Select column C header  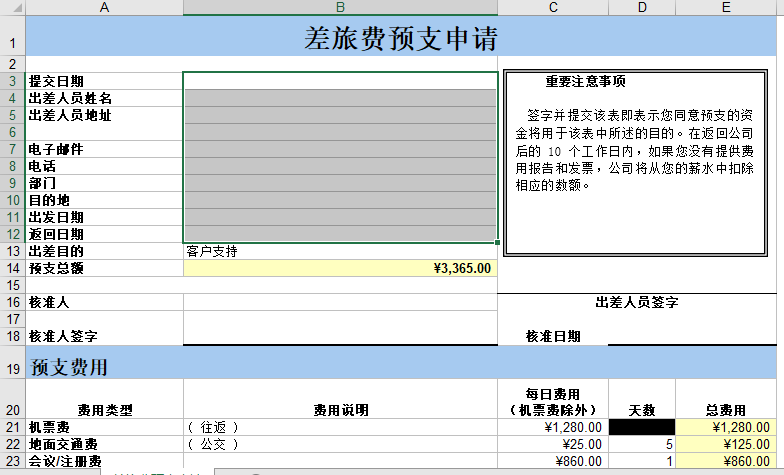[552, 8]
